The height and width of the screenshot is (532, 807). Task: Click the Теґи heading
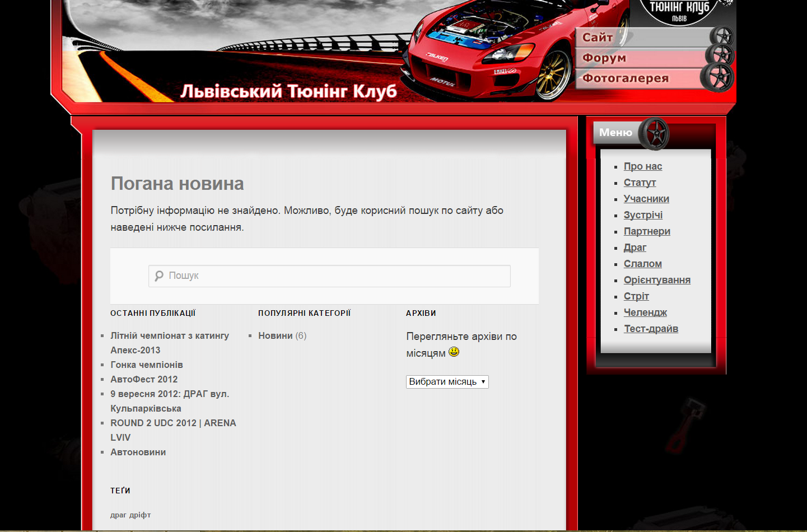point(120,491)
